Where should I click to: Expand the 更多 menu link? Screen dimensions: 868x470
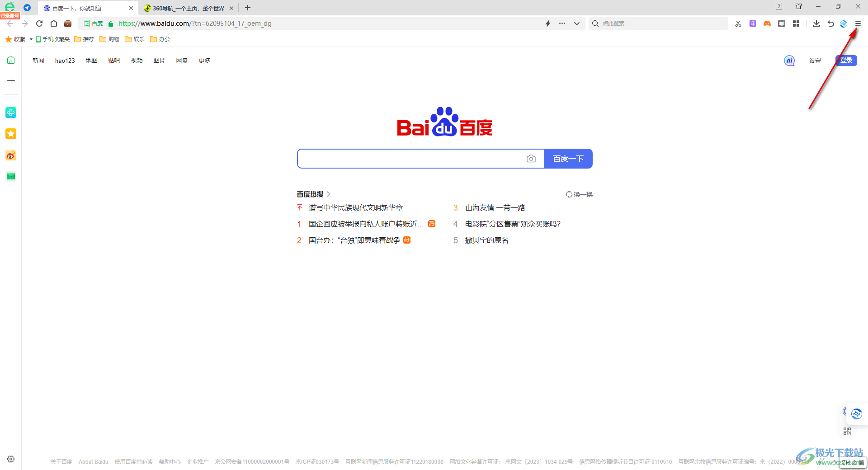pos(205,61)
